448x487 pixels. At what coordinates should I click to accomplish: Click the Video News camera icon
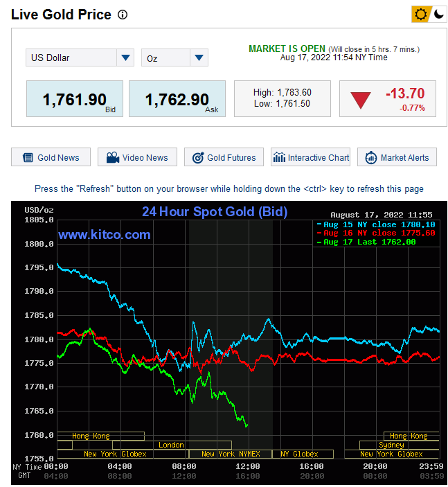click(113, 157)
